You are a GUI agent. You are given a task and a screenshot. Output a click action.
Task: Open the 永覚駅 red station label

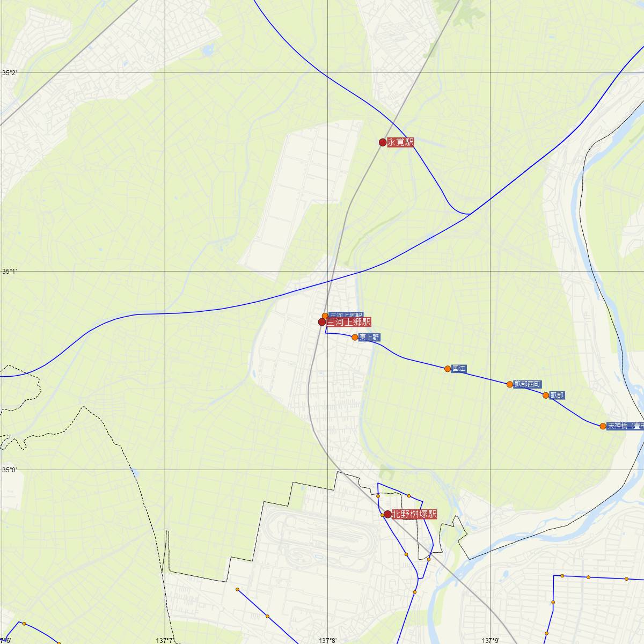point(400,142)
